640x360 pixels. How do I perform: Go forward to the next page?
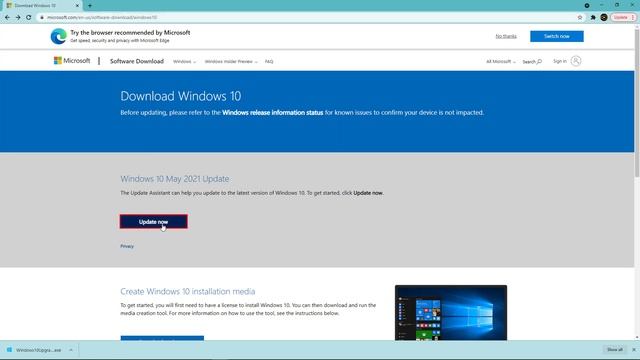18,18
